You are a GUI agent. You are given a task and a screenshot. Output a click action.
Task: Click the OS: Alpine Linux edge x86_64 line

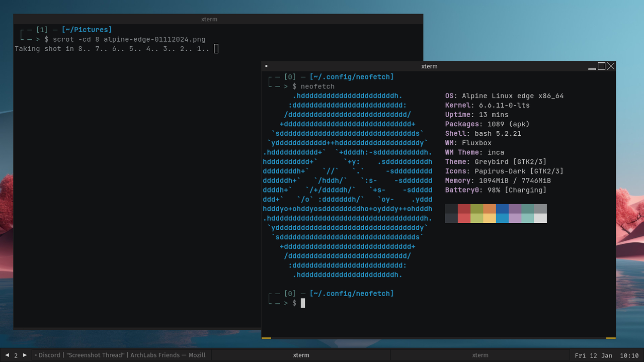[x=504, y=96]
